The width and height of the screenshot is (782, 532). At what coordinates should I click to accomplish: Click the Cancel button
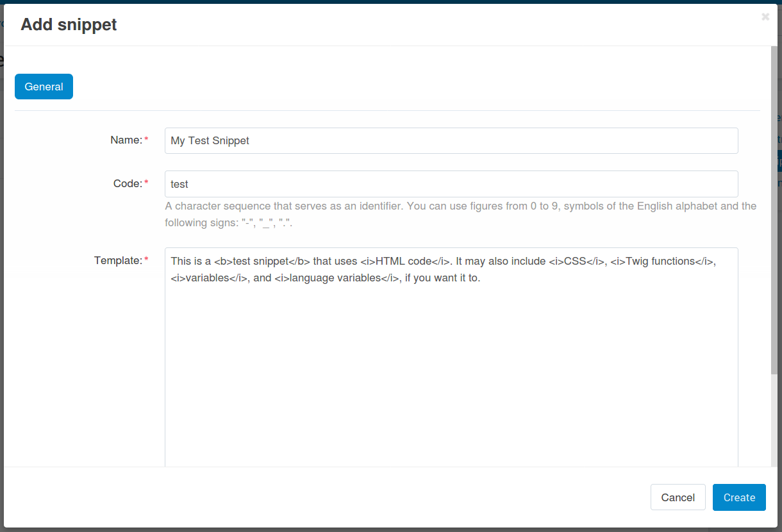(x=678, y=497)
